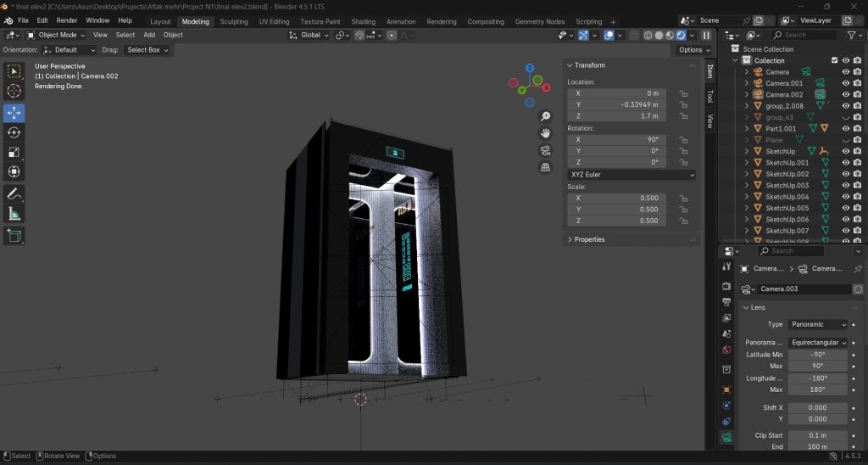Open the Orientation Default dropdown
Screen dimensions: 868x465
click(70, 50)
